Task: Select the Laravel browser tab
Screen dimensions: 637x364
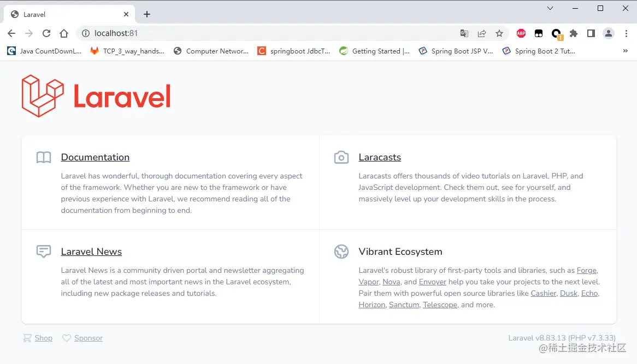Action: (69, 14)
